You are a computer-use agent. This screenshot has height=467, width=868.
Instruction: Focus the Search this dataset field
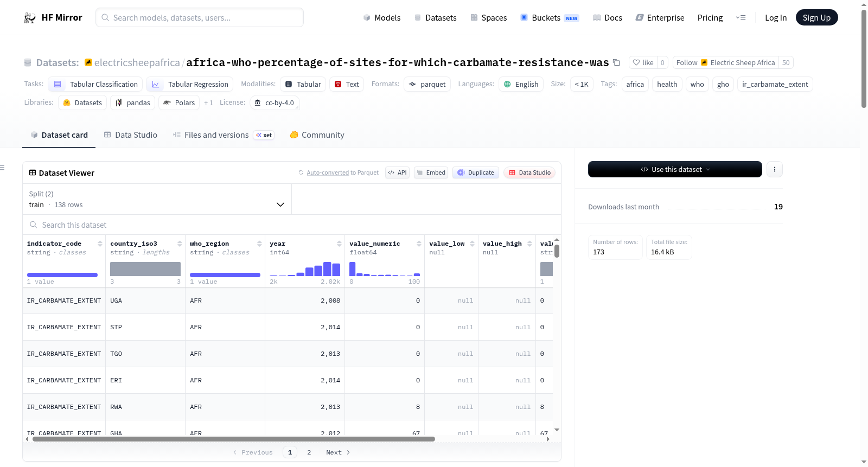(x=292, y=225)
